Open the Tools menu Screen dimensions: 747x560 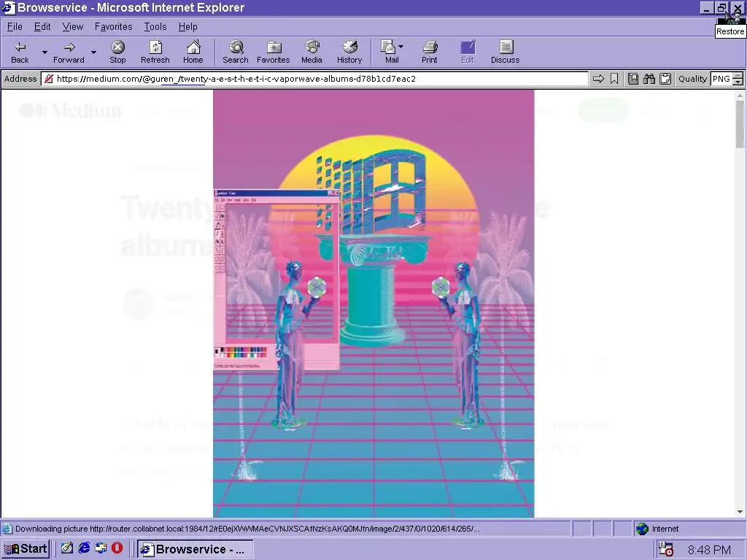pyautogui.click(x=155, y=27)
